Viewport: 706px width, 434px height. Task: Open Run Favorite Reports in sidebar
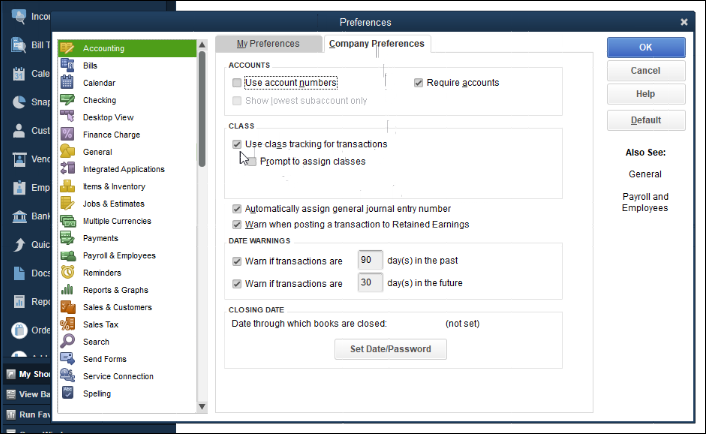27,415
